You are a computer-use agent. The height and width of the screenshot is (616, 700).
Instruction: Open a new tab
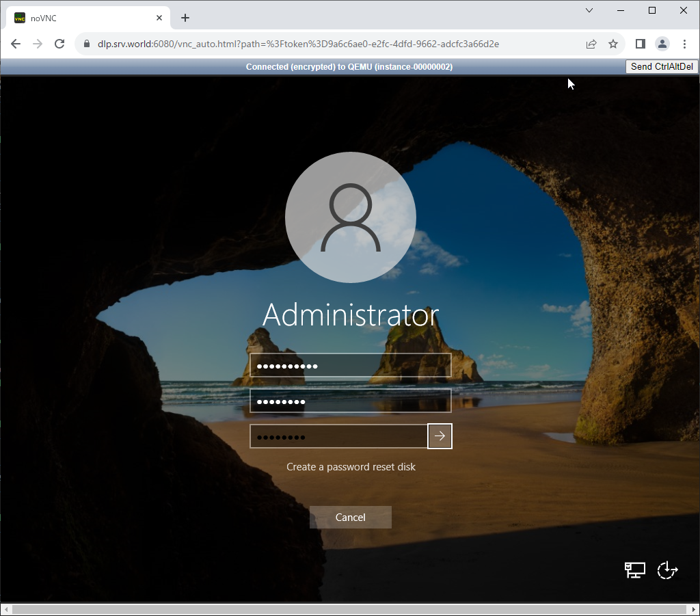pyautogui.click(x=185, y=18)
